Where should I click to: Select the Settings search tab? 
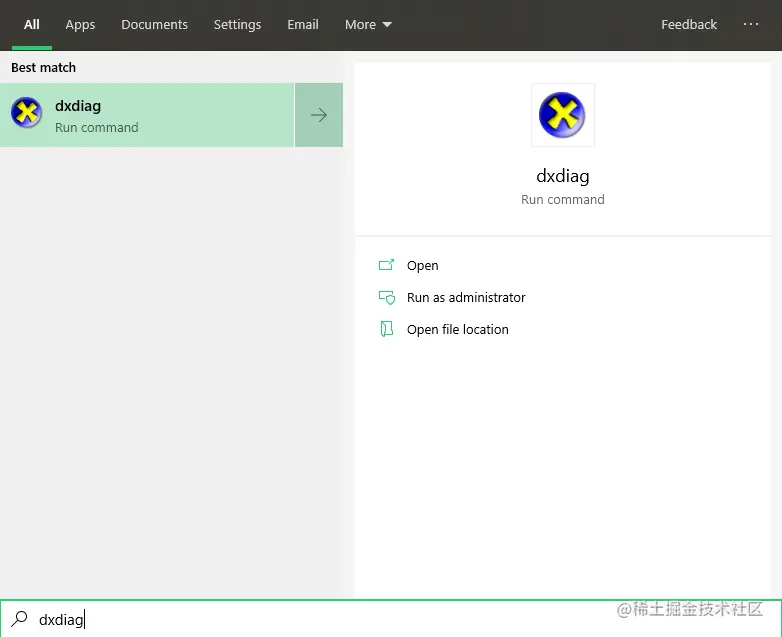237,24
